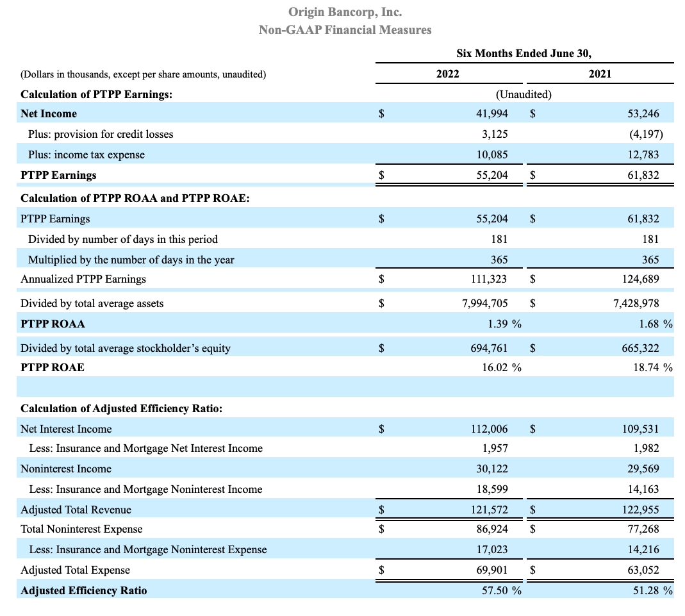Click 'Divided by number of days in this period'
This screenshot has width=685, height=616.
(x=123, y=239)
